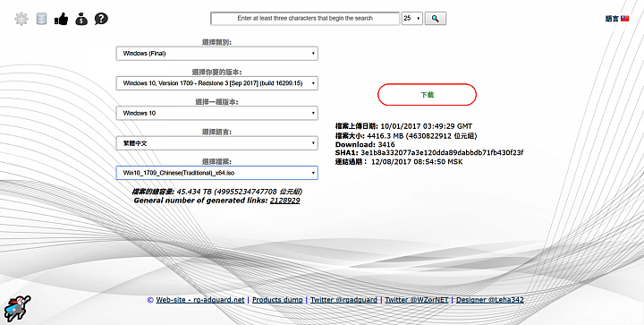Click the superhero mascot logo

point(18,308)
